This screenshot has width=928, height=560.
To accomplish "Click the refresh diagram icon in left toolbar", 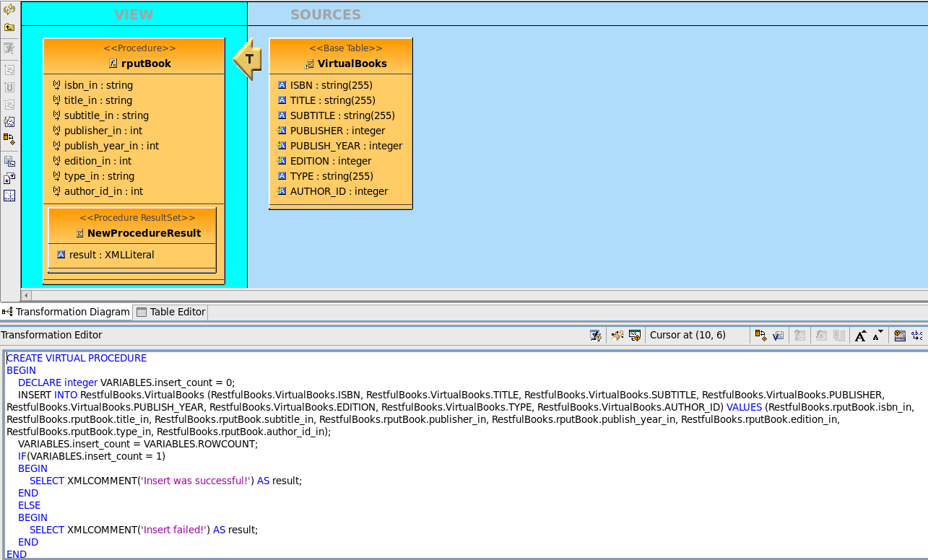I will click(x=9, y=9).
